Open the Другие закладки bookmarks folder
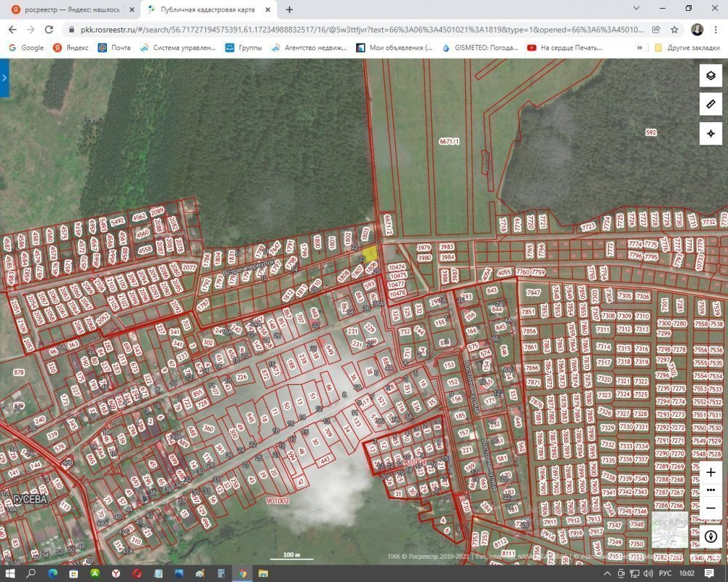Viewport: 728px width, 582px height. 687,48
